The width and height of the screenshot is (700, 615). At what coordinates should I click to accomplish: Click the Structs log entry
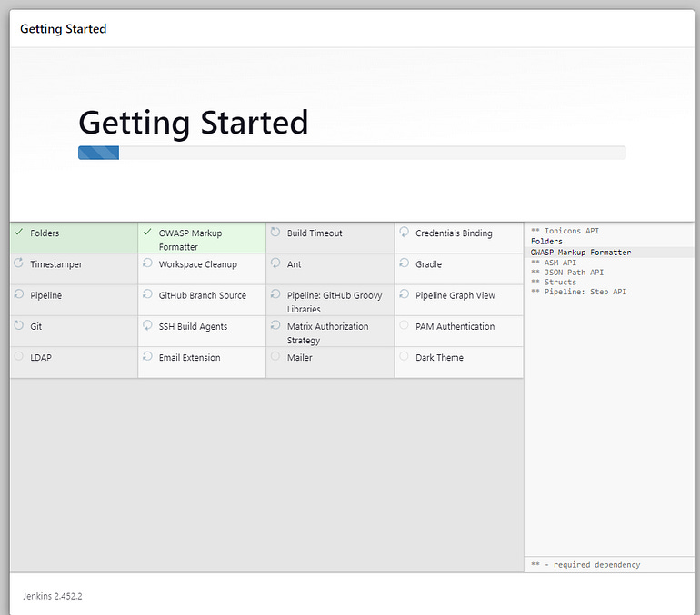pos(554,282)
